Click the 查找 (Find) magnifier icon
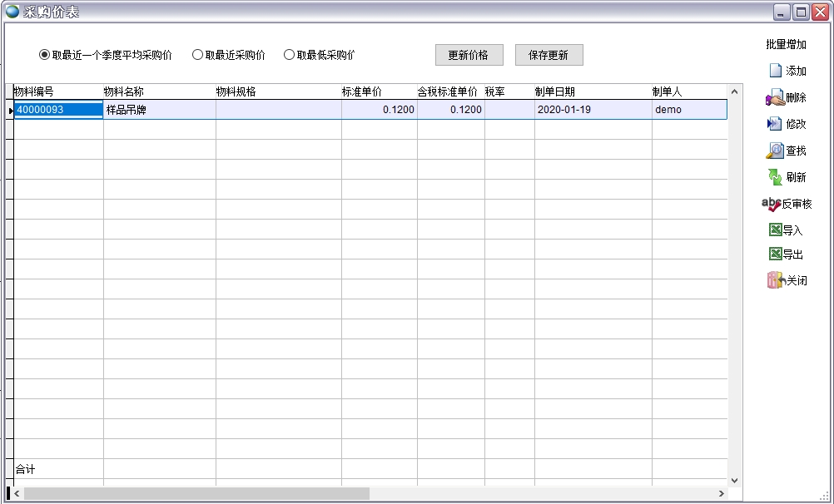 (x=786, y=151)
